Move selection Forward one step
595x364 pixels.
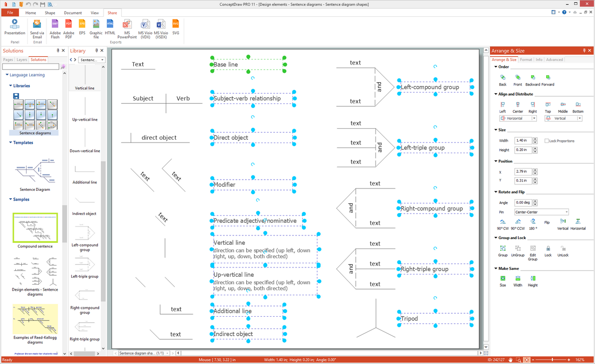[548, 80]
